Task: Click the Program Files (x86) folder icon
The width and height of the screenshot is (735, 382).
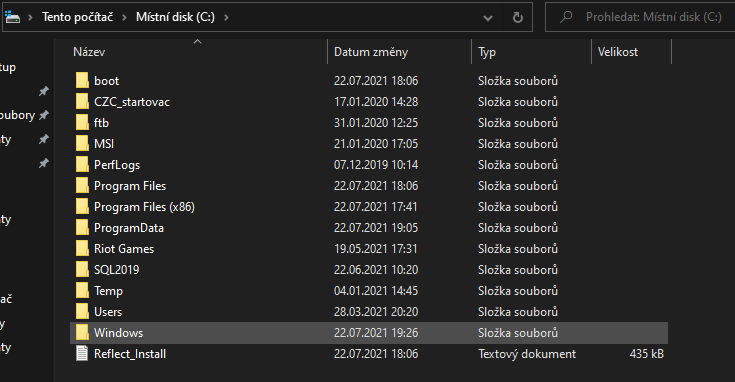Action: point(82,207)
